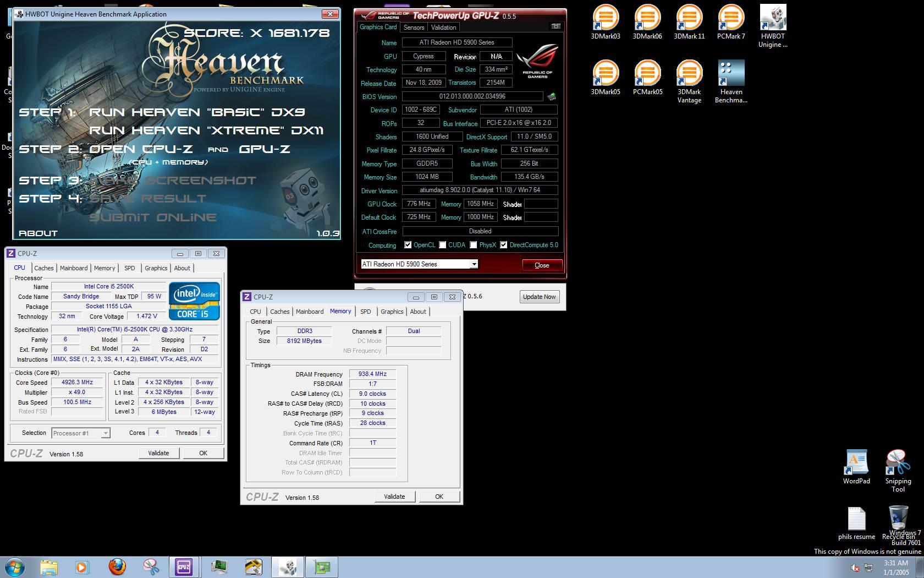The width and height of the screenshot is (924, 578).
Task: Click the taskbar clock showing 3:31 AM
Action: click(896, 568)
